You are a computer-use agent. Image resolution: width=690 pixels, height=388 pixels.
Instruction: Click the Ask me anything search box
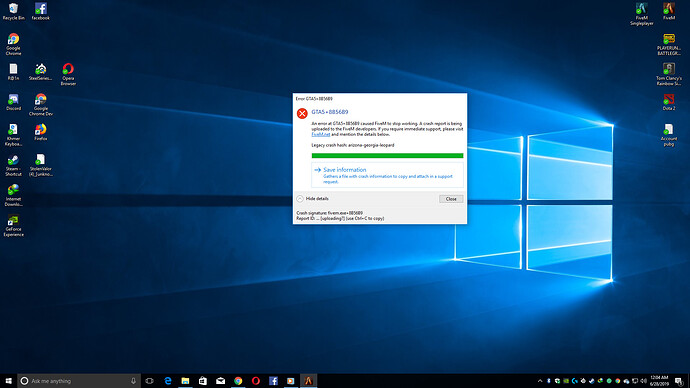tap(79, 381)
